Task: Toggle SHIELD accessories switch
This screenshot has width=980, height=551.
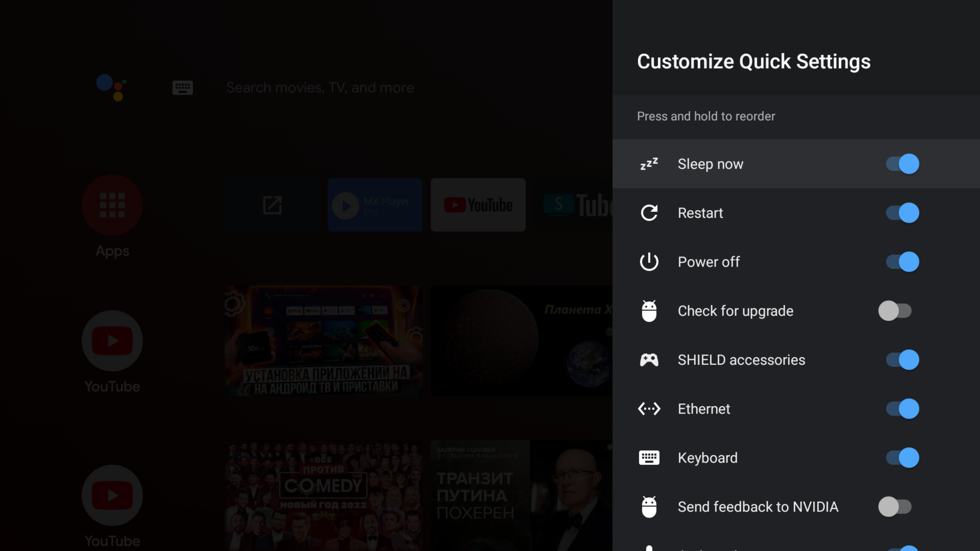Action: click(902, 360)
